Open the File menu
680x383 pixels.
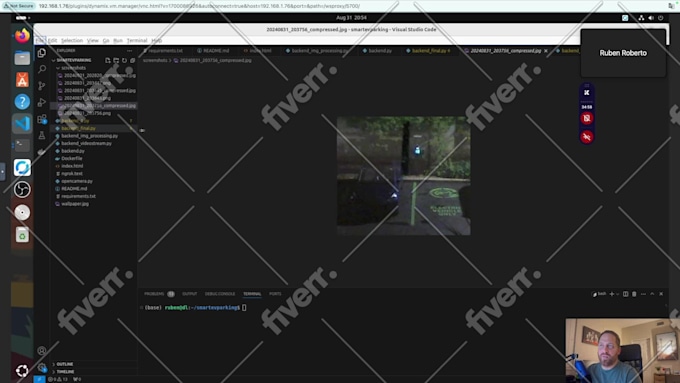(39, 40)
